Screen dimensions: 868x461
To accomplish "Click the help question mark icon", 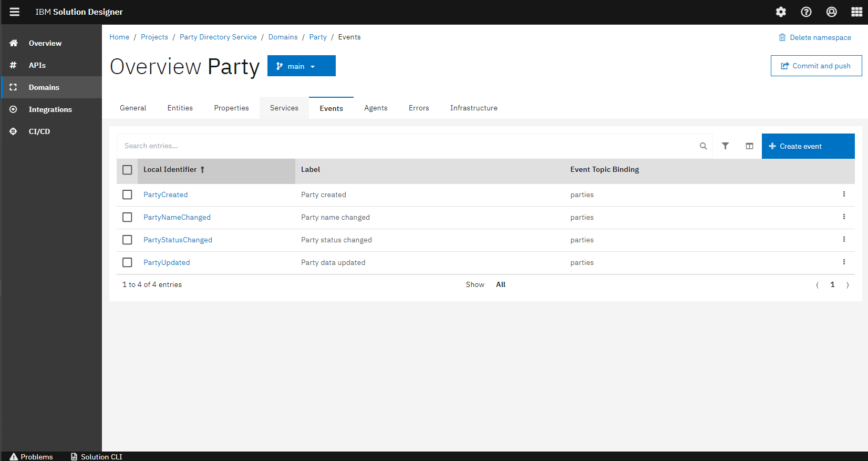I will pyautogui.click(x=806, y=12).
